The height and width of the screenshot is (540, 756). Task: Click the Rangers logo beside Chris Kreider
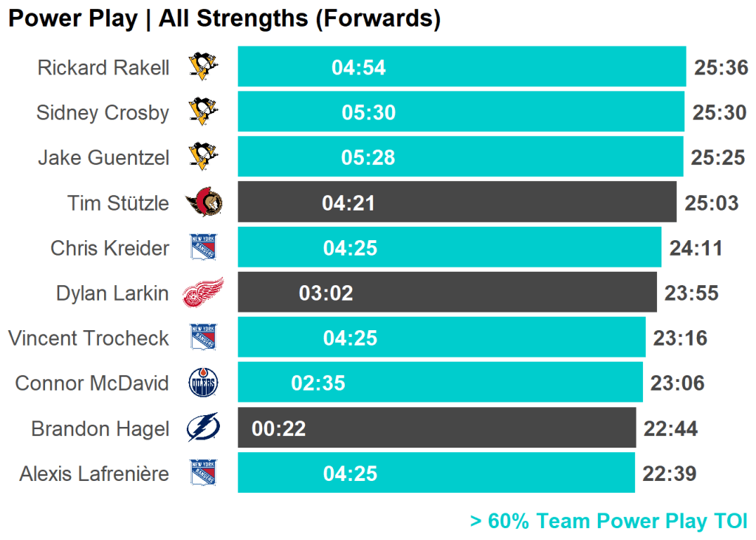203,247
